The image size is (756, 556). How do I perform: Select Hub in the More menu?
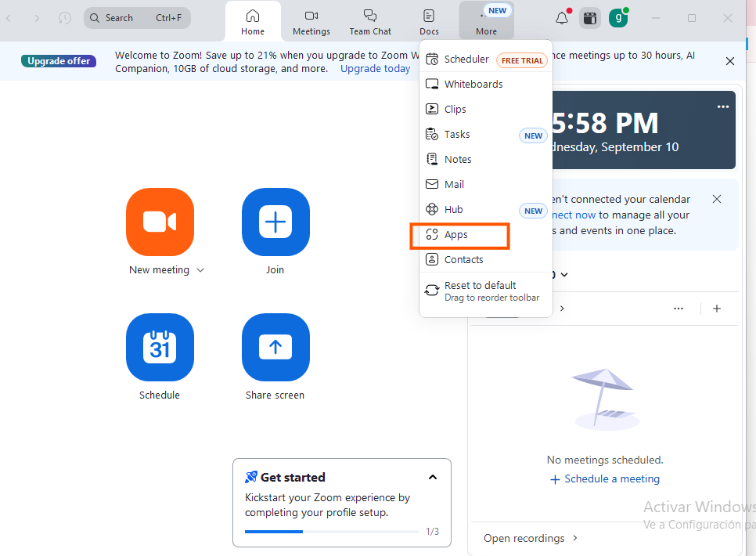(486, 209)
